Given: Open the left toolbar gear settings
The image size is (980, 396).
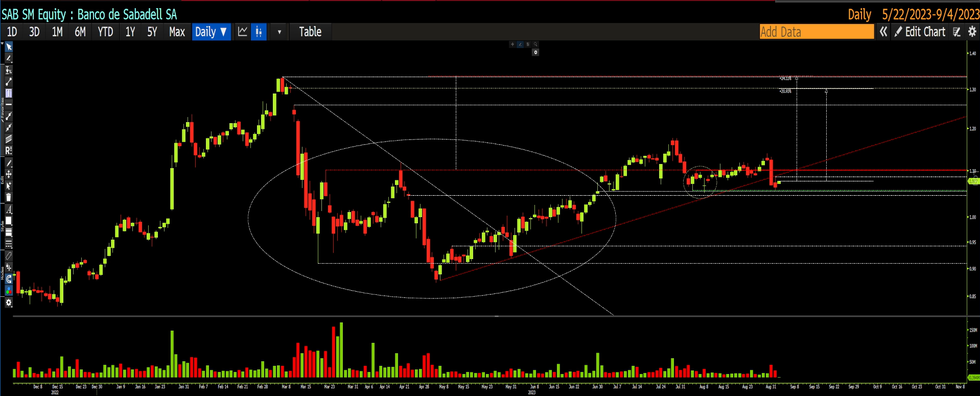Looking at the screenshot, I should (x=9, y=302).
